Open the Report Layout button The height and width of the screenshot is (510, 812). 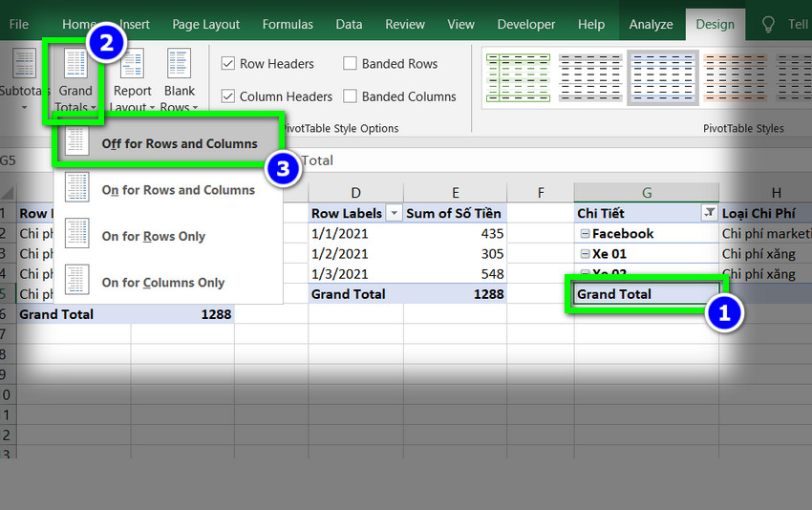pos(133,80)
